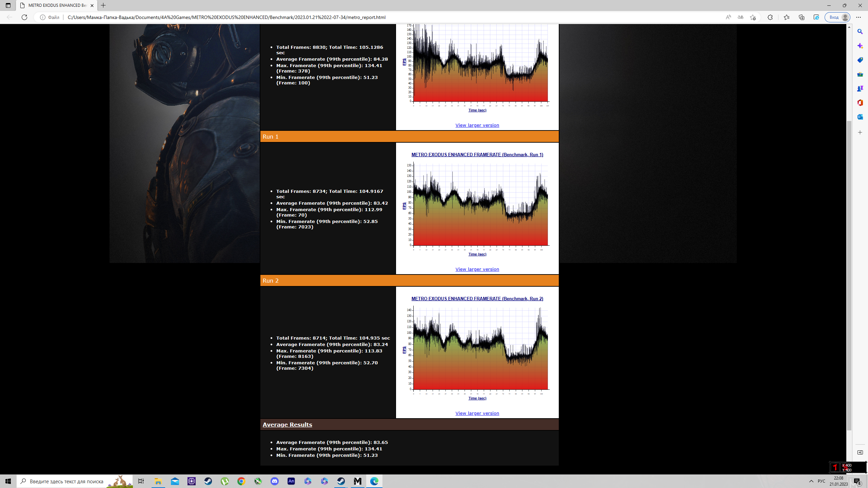Click the Read aloud icon
This screenshot has height=488, width=868.
click(728, 17)
